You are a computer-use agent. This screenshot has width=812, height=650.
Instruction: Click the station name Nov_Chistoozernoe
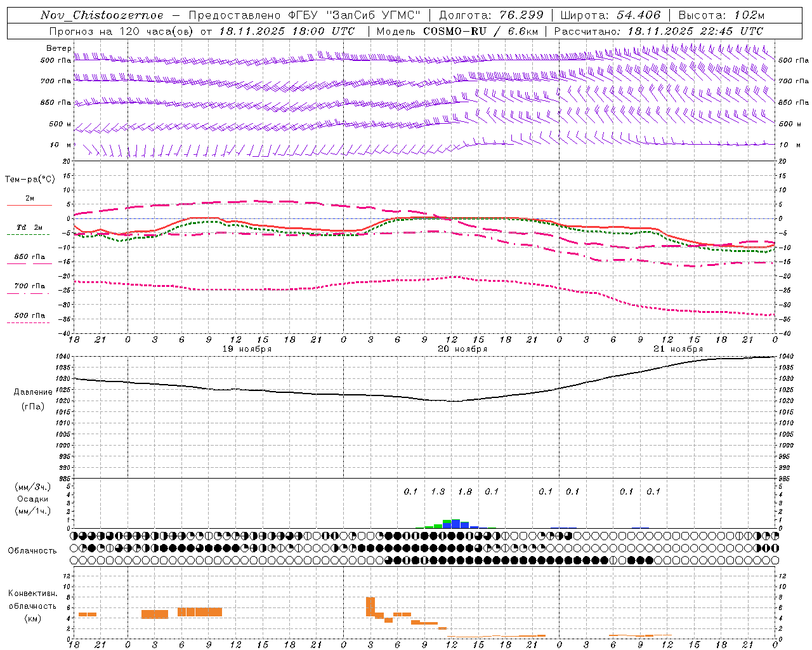point(101,15)
